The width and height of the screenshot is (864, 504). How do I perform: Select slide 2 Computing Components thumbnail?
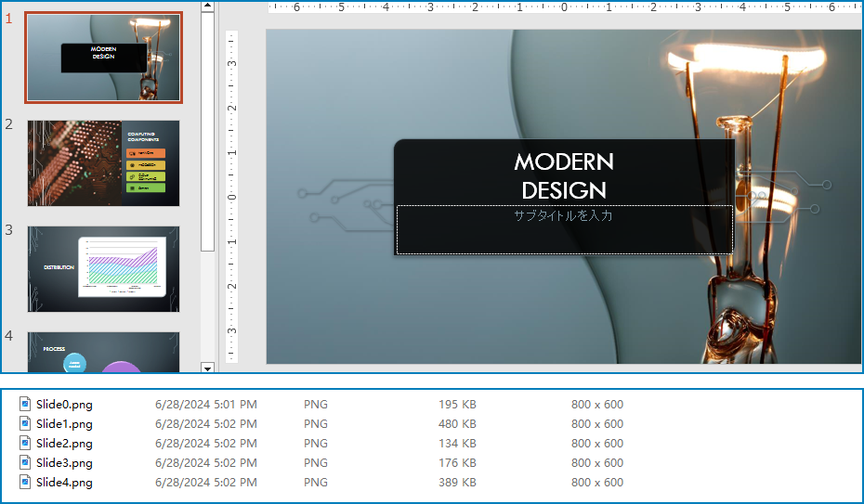(x=104, y=163)
